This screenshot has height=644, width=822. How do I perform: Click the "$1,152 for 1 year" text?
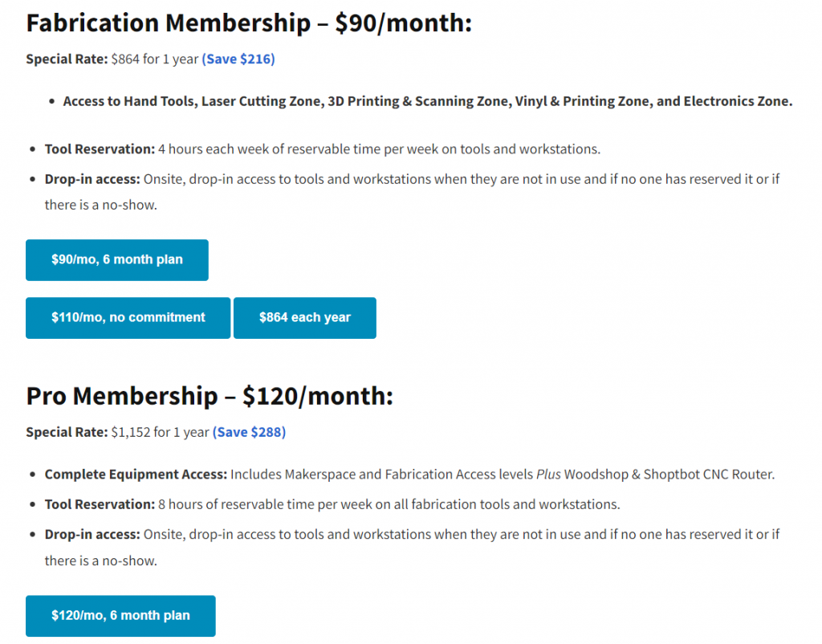[160, 432]
